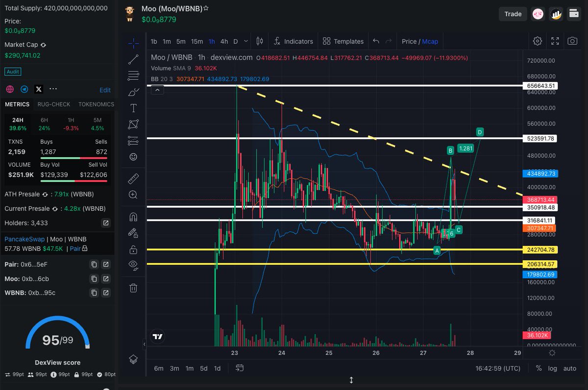
Task: Toggle auto scale on price axis
Action: pos(570,368)
